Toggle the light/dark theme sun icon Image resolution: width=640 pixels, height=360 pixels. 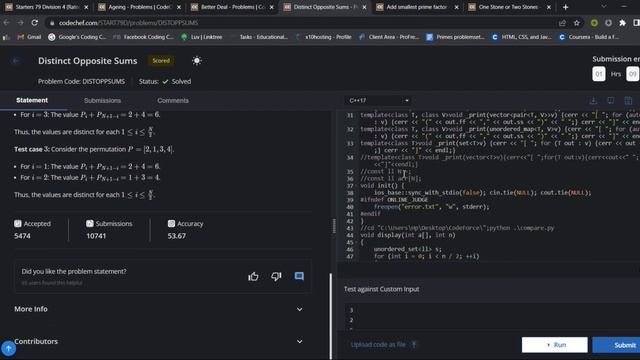(197, 61)
